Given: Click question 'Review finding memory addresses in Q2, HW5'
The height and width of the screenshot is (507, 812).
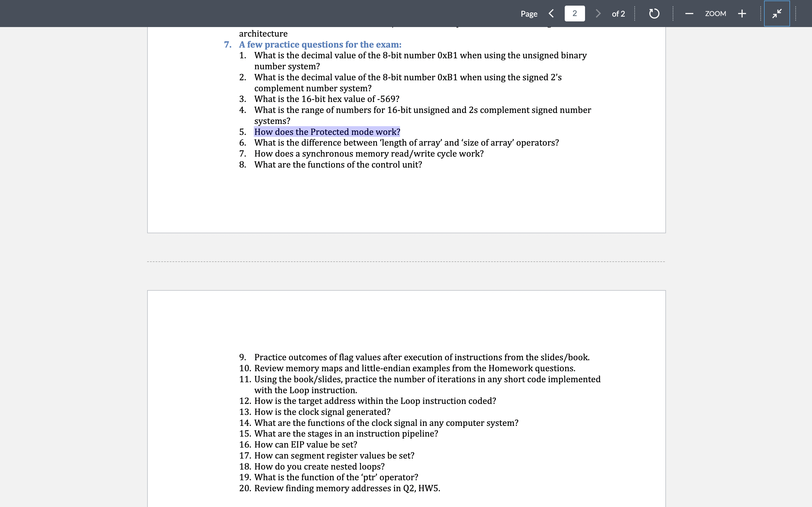Looking at the screenshot, I should pyautogui.click(x=347, y=488).
